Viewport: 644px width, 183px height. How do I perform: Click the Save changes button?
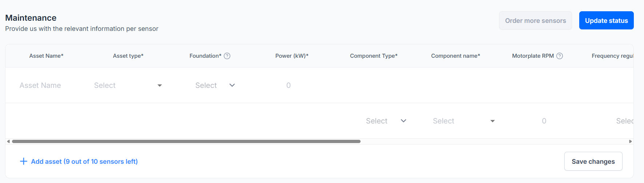tap(593, 161)
